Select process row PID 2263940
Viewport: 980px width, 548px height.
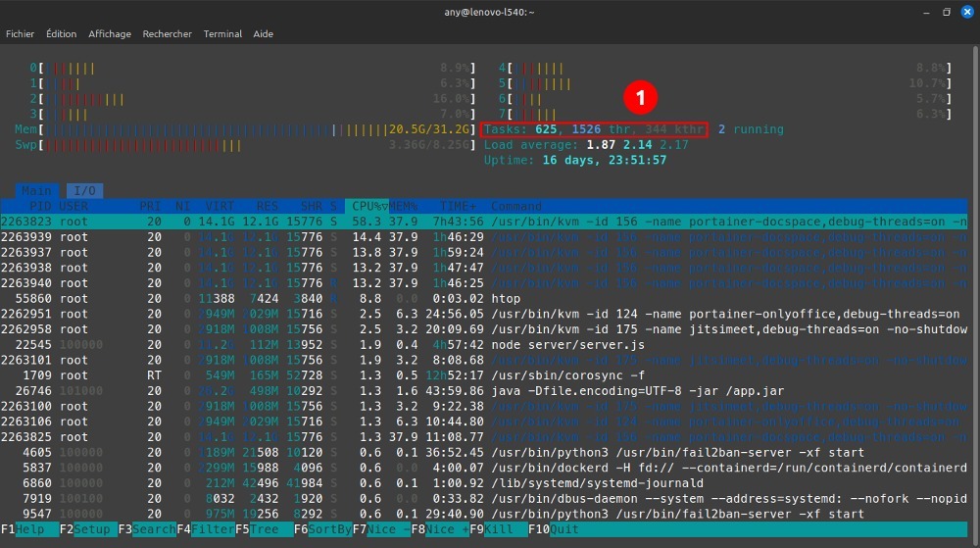484,283
